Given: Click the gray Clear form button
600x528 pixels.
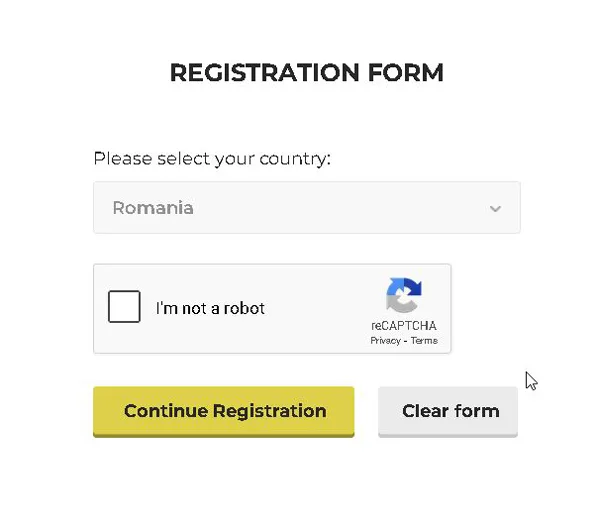Looking at the screenshot, I should coord(448,412).
